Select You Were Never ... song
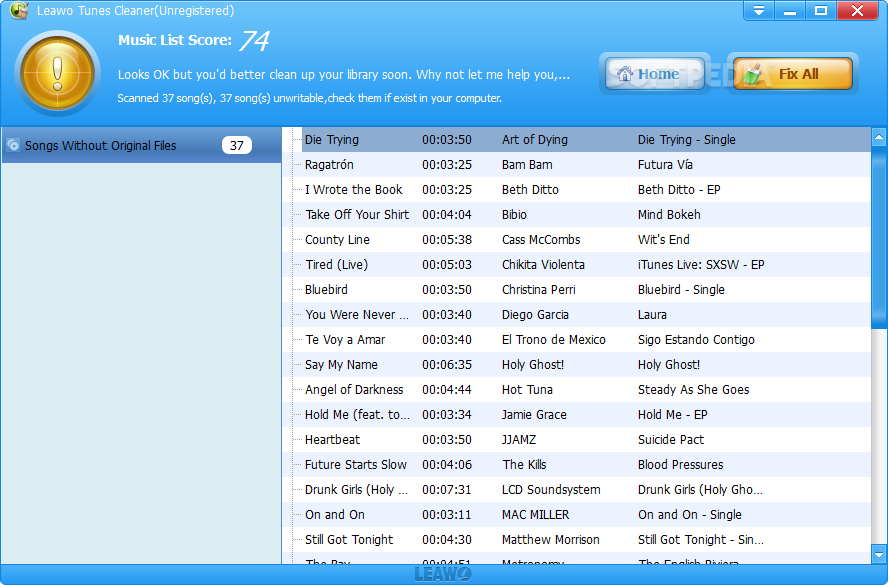The image size is (888, 585). pyautogui.click(x=357, y=314)
